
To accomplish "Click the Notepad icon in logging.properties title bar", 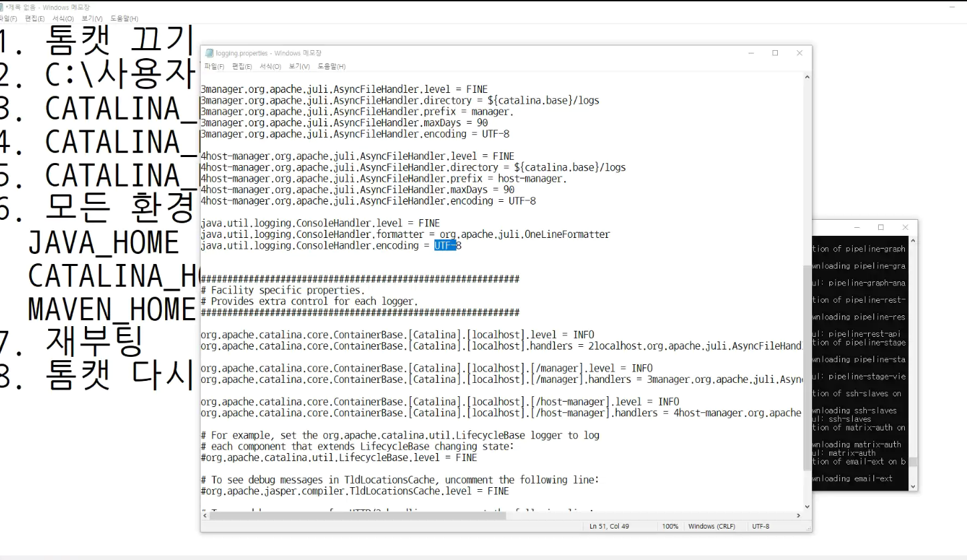I will pos(209,53).
